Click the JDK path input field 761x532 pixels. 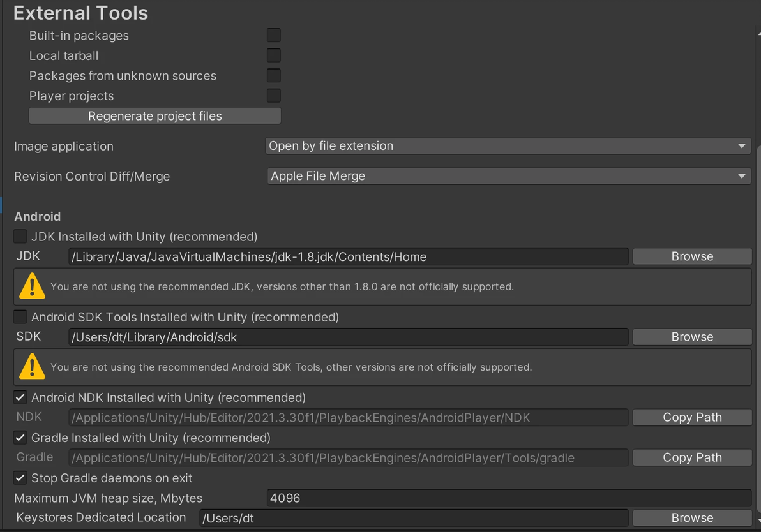pos(349,256)
